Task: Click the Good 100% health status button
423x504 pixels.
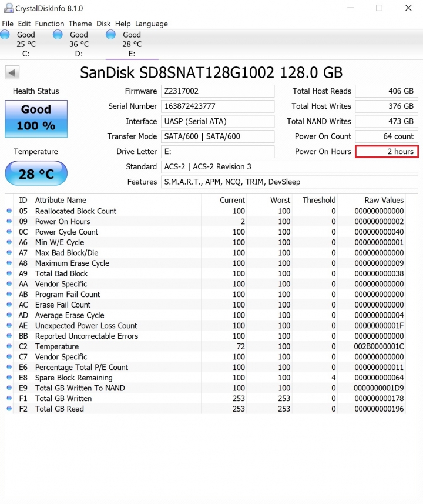Action: point(36,119)
